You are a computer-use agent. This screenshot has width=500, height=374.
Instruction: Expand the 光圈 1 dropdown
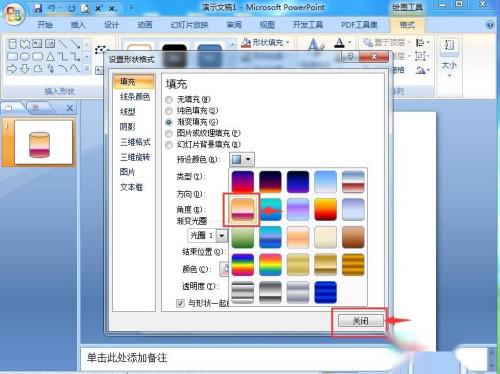(222, 236)
